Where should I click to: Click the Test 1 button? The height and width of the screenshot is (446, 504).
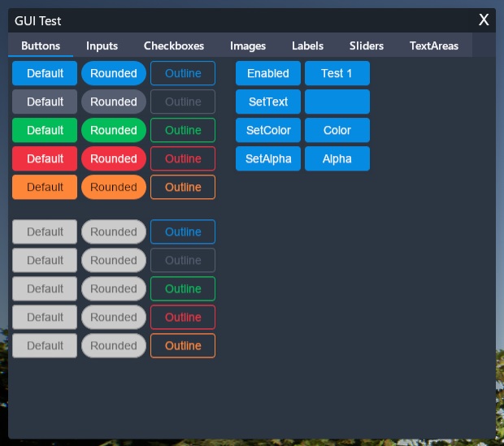coord(337,73)
